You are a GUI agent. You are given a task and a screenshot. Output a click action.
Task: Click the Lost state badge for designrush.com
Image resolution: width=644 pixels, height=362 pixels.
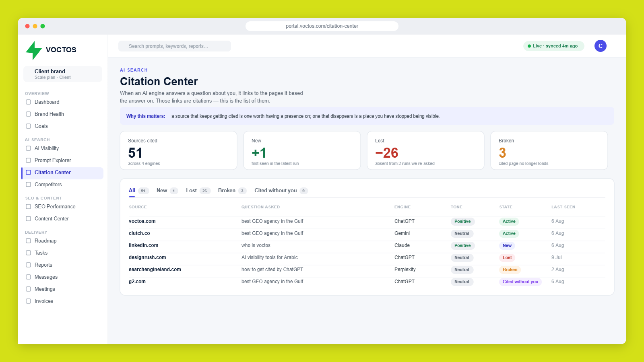(x=507, y=258)
